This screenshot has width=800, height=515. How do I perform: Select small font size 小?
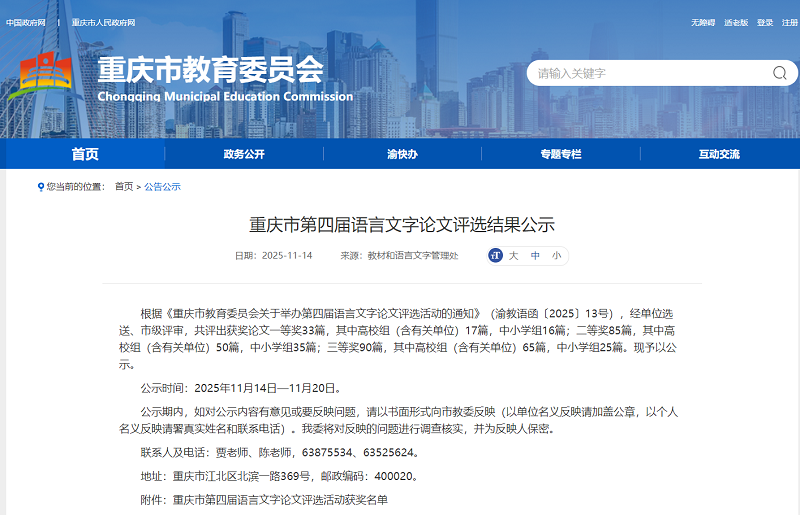(556, 256)
